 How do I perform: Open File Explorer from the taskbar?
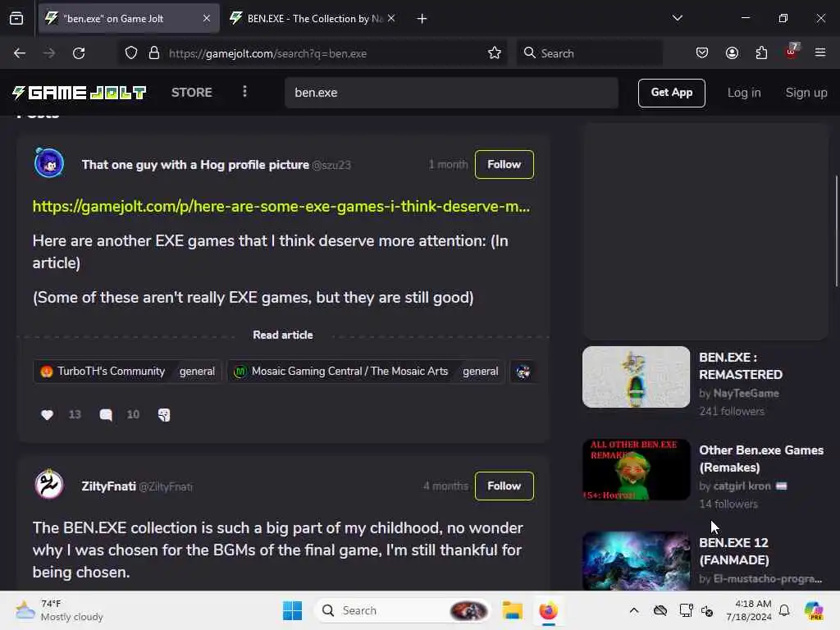[512, 610]
